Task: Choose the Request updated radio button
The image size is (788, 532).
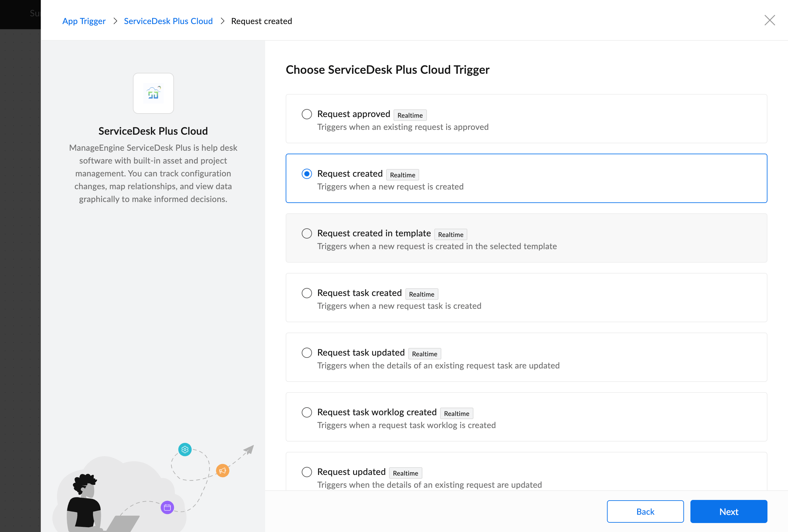Action: tap(307, 472)
